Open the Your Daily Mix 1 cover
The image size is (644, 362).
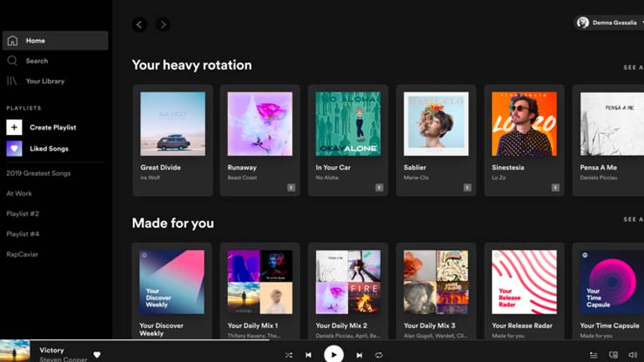click(260, 282)
